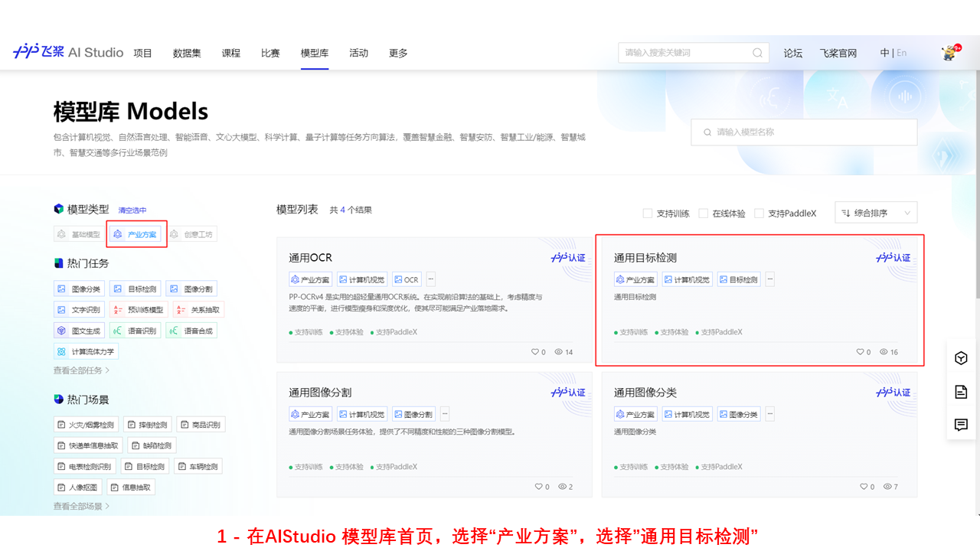
Task: Go to 项目 in top navigation
Action: [x=142, y=53]
